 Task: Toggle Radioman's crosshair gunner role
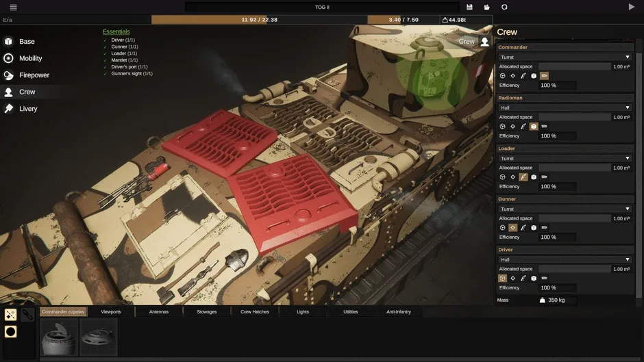point(512,127)
